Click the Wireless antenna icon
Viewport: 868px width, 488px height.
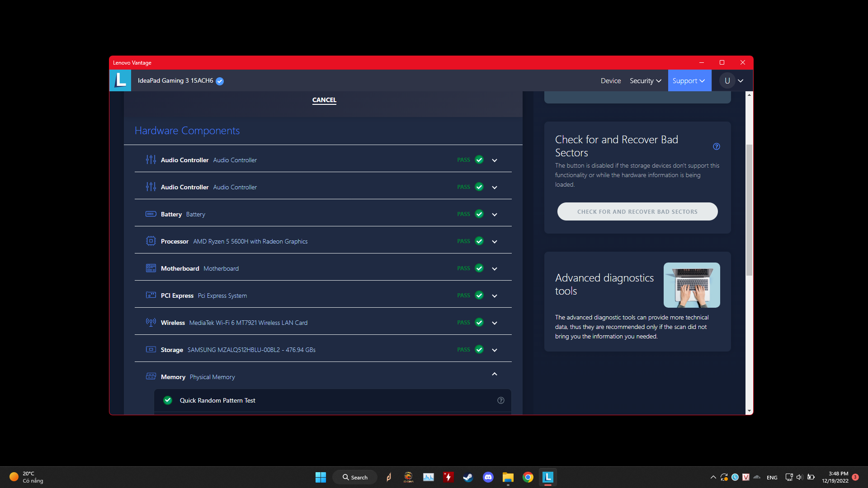pyautogui.click(x=151, y=322)
